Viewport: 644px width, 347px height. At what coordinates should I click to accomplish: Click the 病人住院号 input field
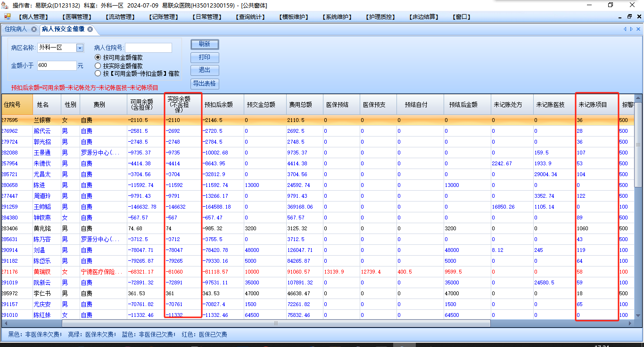point(149,48)
